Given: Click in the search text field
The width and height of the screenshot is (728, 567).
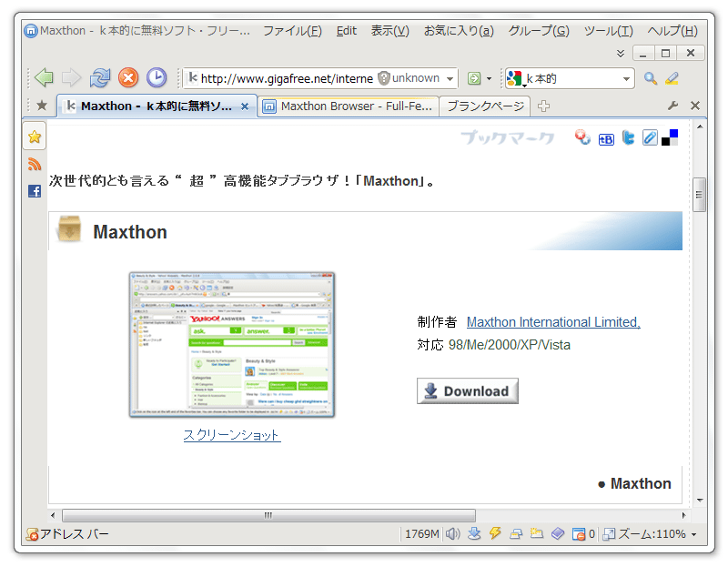Looking at the screenshot, I should click(571, 78).
